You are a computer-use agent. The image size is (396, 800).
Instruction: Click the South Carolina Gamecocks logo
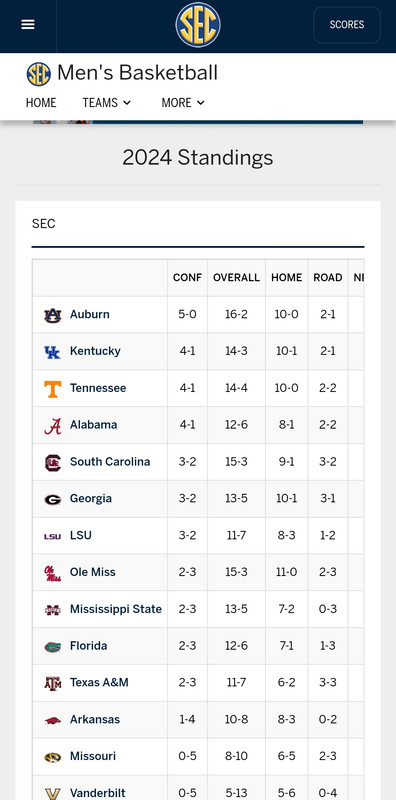coord(52,462)
